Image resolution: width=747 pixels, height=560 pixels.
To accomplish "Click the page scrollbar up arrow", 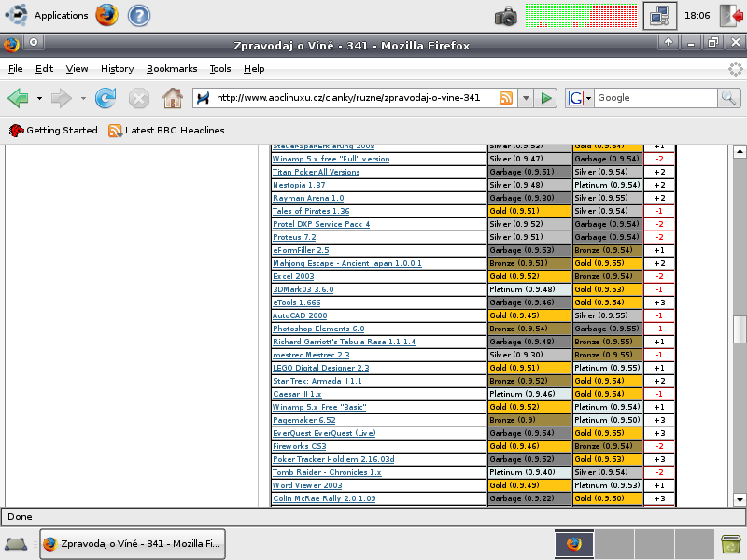I will point(740,152).
